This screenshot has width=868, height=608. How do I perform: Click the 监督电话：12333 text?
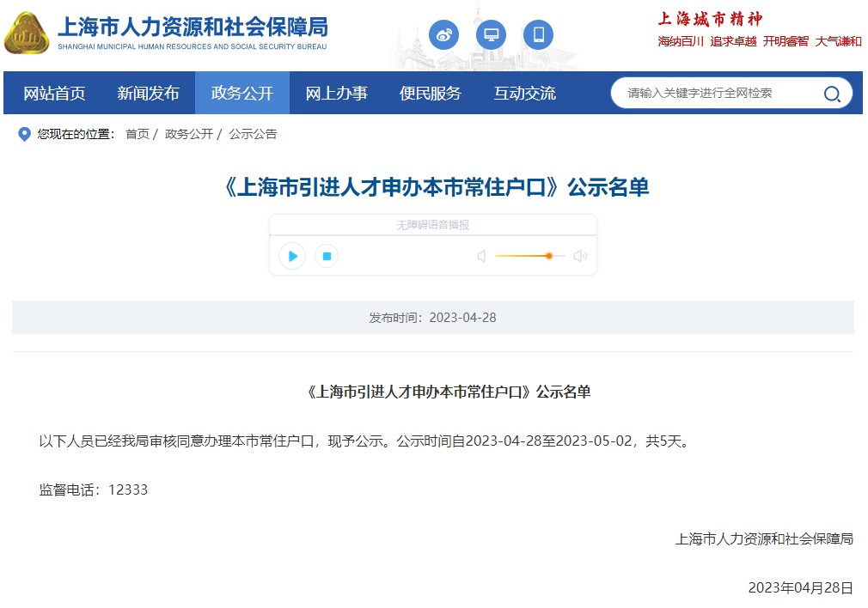[94, 490]
